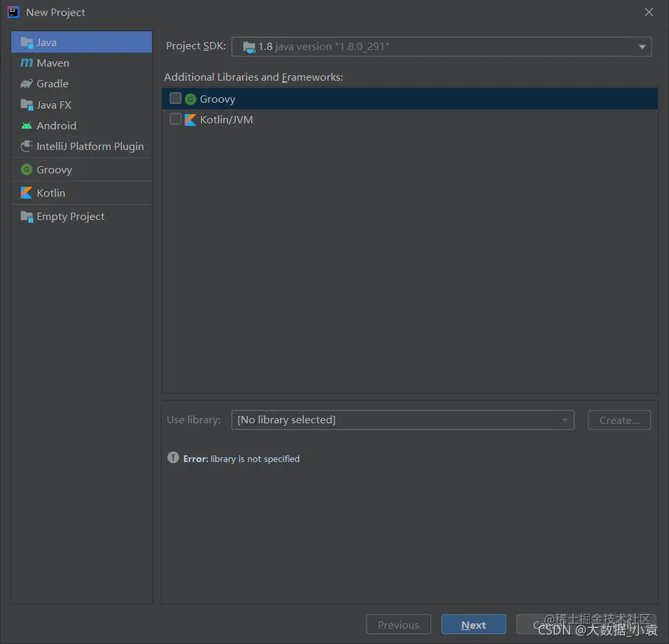The image size is (669, 644).
Task: Enable the Groovy framework checkbox
Action: pyautogui.click(x=175, y=99)
